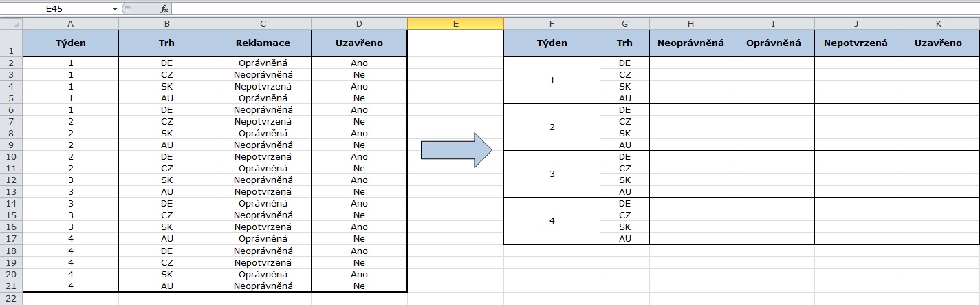Select the row 22 header
Viewport: 980px width, 305px height.
11,298
